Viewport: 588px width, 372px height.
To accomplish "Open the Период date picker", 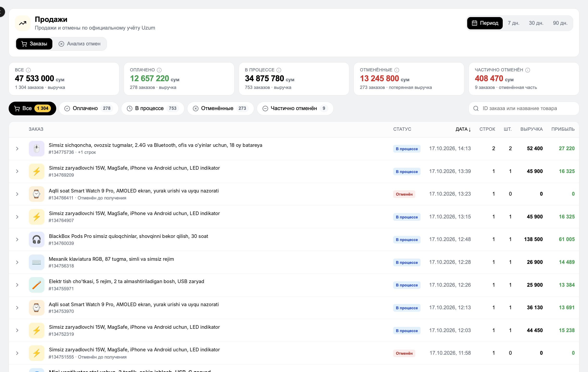I will [485, 23].
